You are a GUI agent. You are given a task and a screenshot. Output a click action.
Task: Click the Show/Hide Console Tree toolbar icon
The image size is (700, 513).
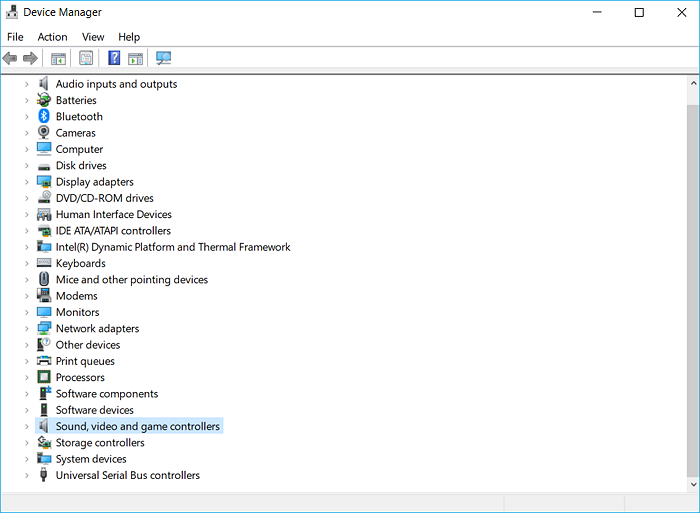click(59, 58)
